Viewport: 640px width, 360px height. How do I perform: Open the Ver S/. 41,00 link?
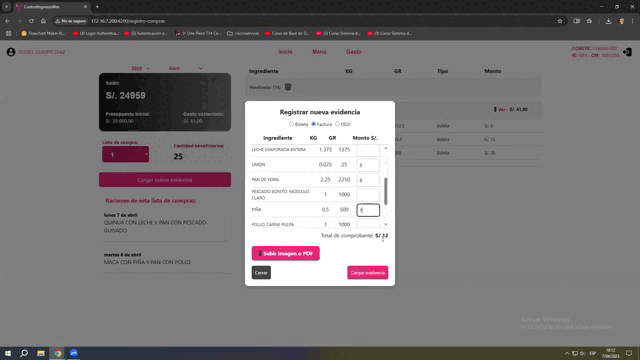pos(511,109)
